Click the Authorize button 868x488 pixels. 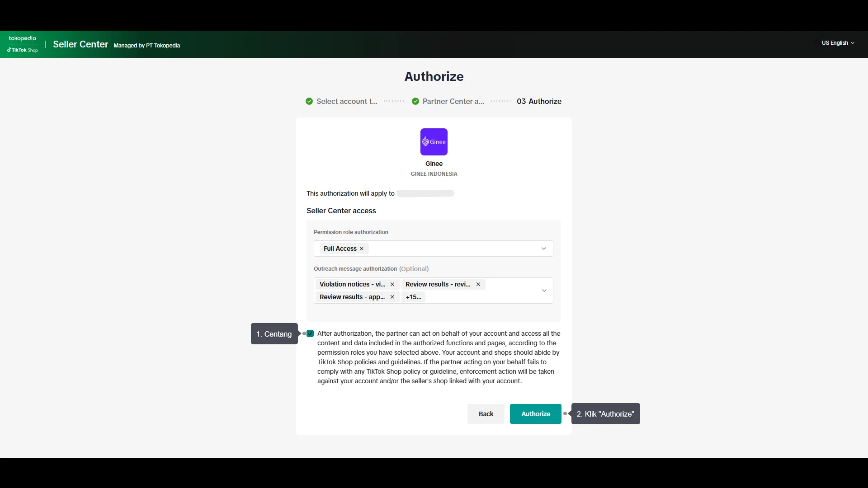tap(535, 414)
